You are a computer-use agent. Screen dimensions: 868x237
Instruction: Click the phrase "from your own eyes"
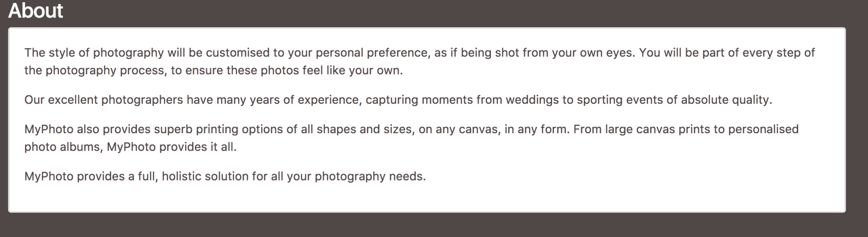[579, 53]
